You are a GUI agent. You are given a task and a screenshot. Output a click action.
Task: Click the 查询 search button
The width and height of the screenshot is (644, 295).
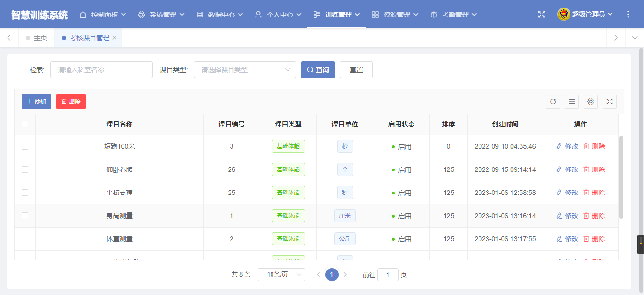click(x=318, y=70)
